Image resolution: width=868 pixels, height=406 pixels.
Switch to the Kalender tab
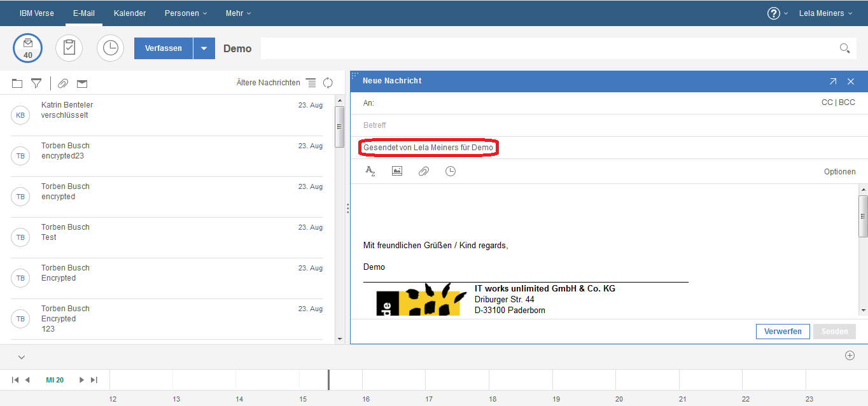pyautogui.click(x=130, y=13)
